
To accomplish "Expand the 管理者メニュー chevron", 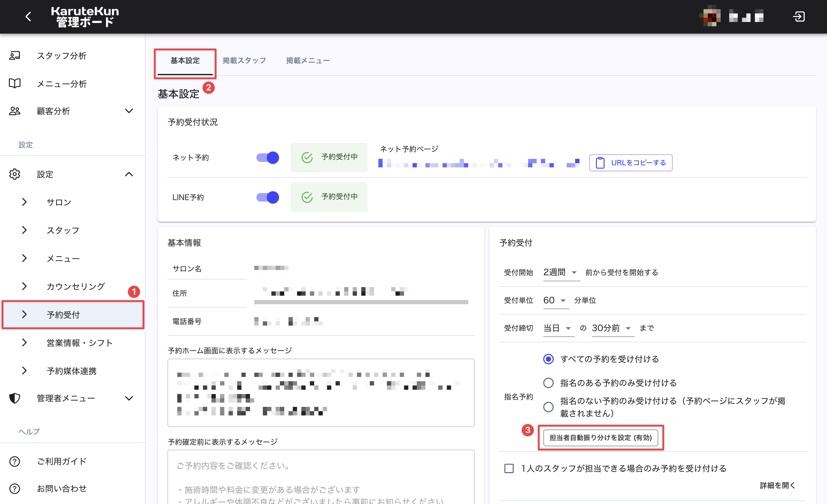I will 129,398.
